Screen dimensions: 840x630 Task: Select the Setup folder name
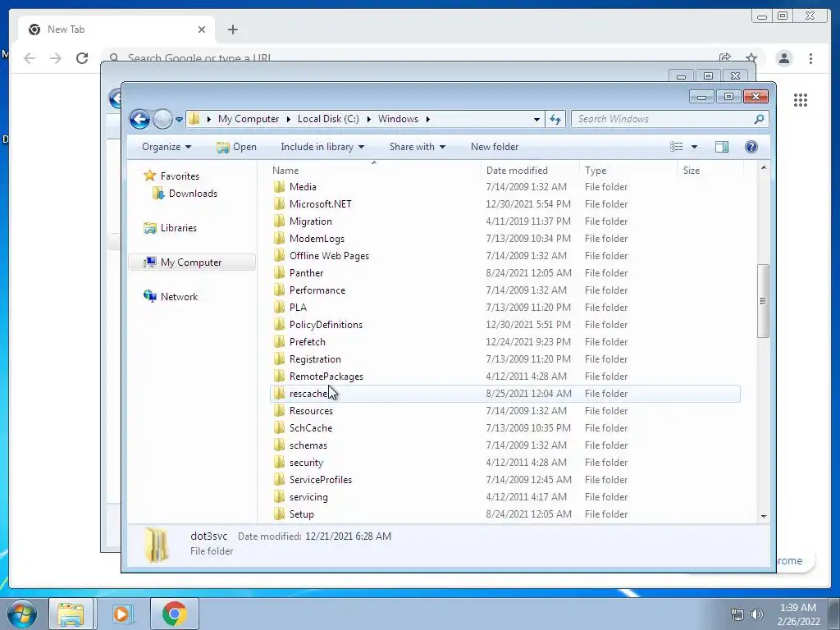[302, 514]
